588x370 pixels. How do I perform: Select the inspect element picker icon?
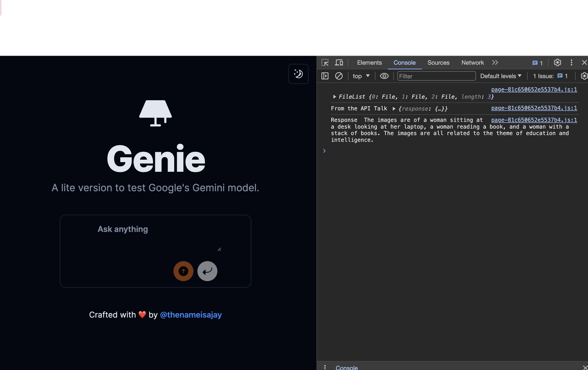(325, 62)
